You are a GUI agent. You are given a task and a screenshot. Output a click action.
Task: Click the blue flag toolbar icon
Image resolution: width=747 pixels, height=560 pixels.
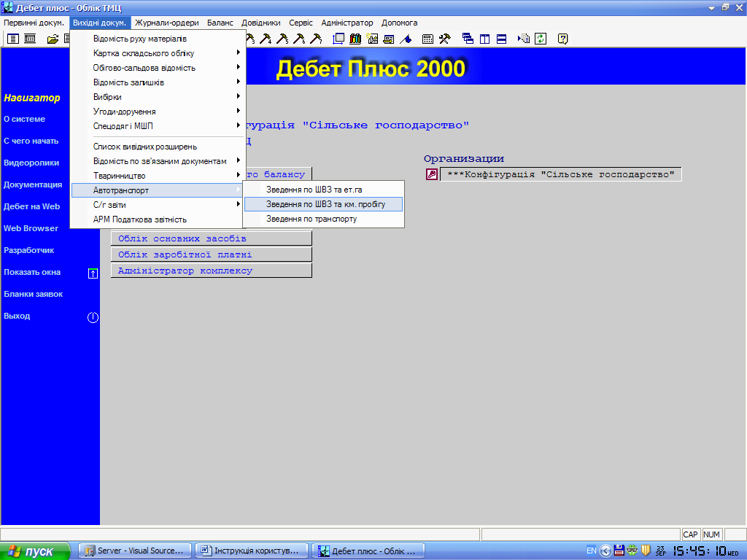tap(406, 39)
